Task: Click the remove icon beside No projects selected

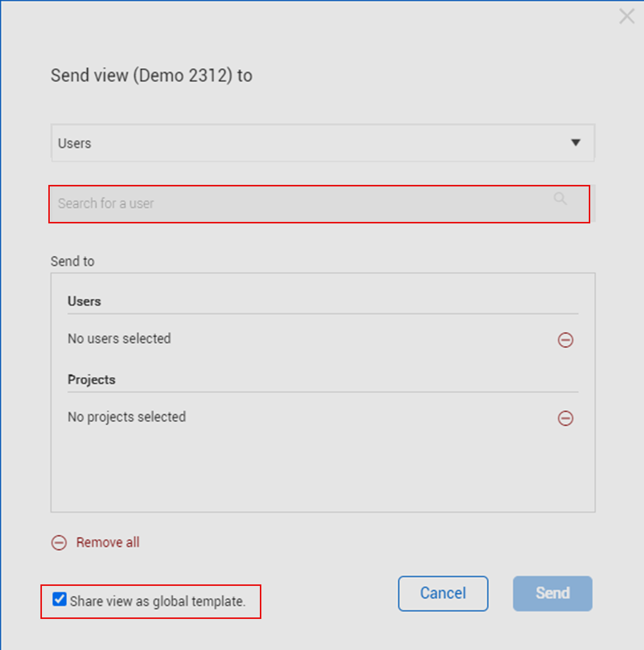Action: point(565,418)
